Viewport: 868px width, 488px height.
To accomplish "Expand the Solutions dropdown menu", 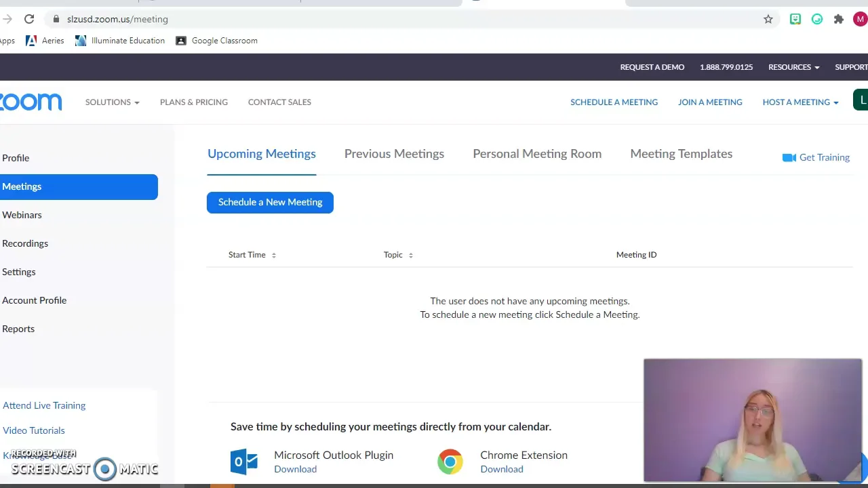I will tap(113, 102).
